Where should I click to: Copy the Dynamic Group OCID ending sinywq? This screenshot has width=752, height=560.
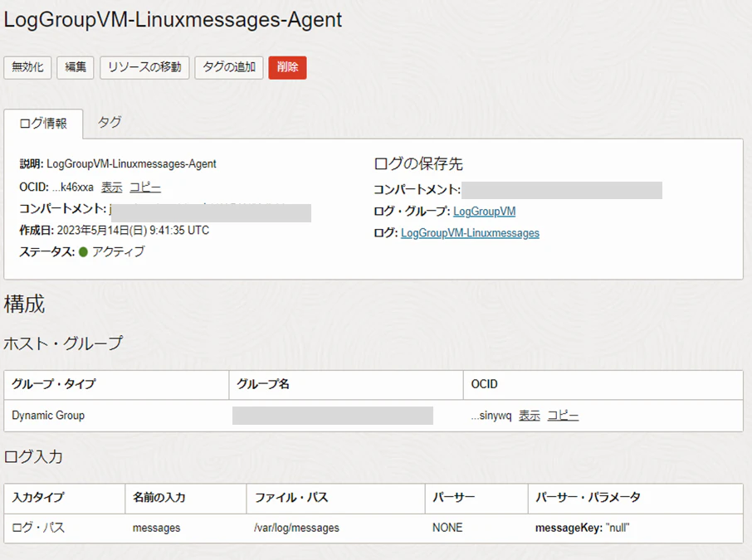click(x=563, y=416)
